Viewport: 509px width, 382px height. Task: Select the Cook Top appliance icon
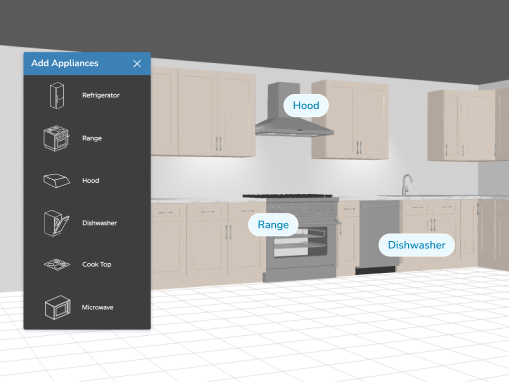57,265
